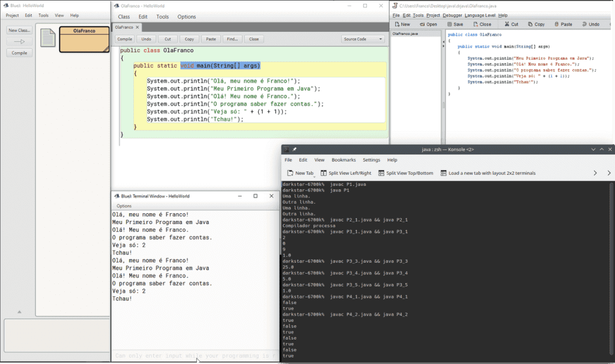Toggle the pin icon in Konsole title bar
Viewport: 615px width, 364px height.
(x=295, y=149)
